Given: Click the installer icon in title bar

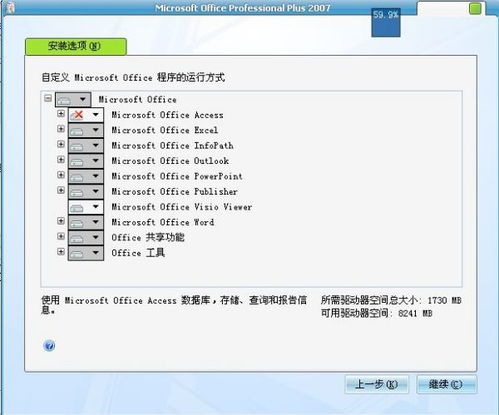Looking at the screenshot, I should tap(10, 7).
